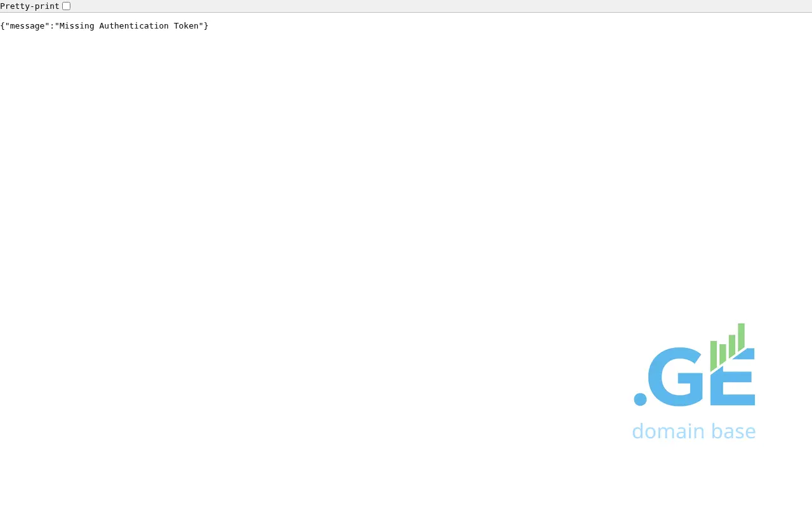Click the word "Token" in the error message
Screen dimensions: 812x508
click(x=187, y=26)
